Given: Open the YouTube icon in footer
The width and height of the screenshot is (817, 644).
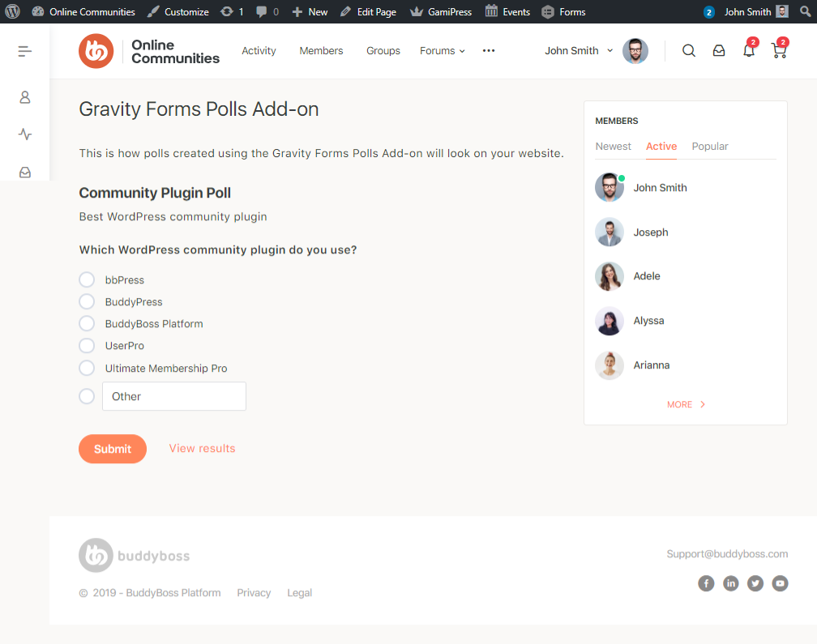Looking at the screenshot, I should point(780,583).
